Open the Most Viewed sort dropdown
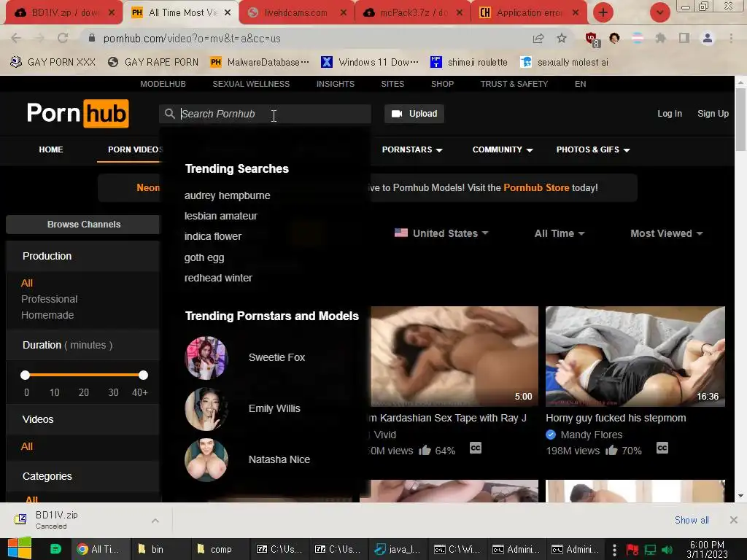Screen dimensions: 747x560 point(667,233)
